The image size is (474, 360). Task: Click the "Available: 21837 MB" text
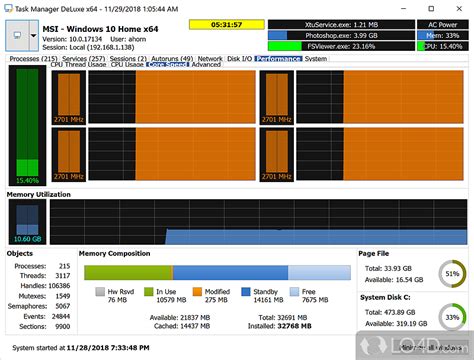180,318
